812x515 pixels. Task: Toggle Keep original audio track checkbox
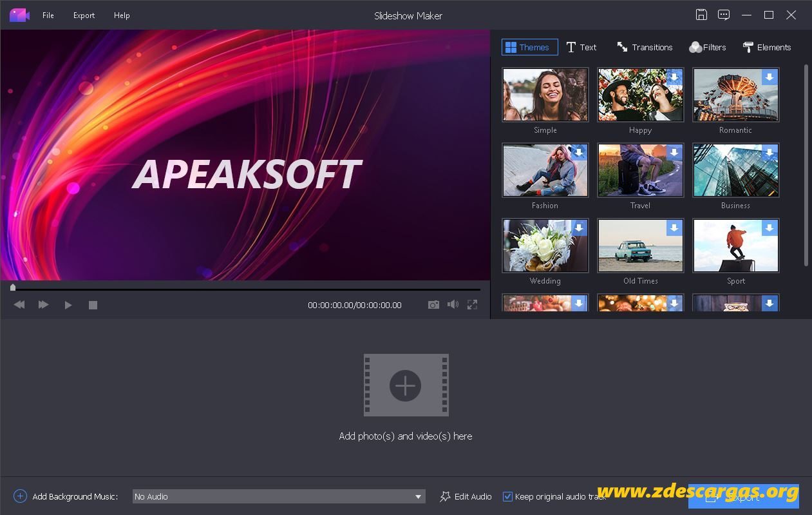507,496
